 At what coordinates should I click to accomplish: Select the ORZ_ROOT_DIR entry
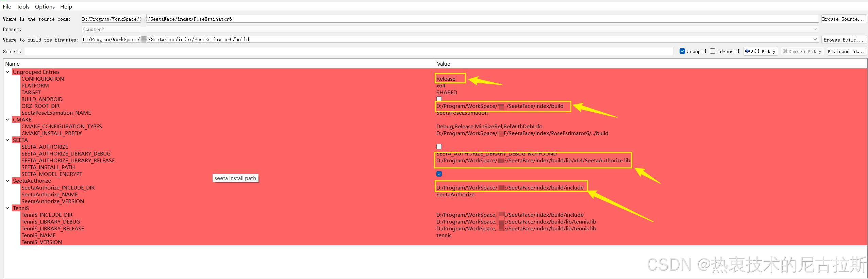pos(40,106)
